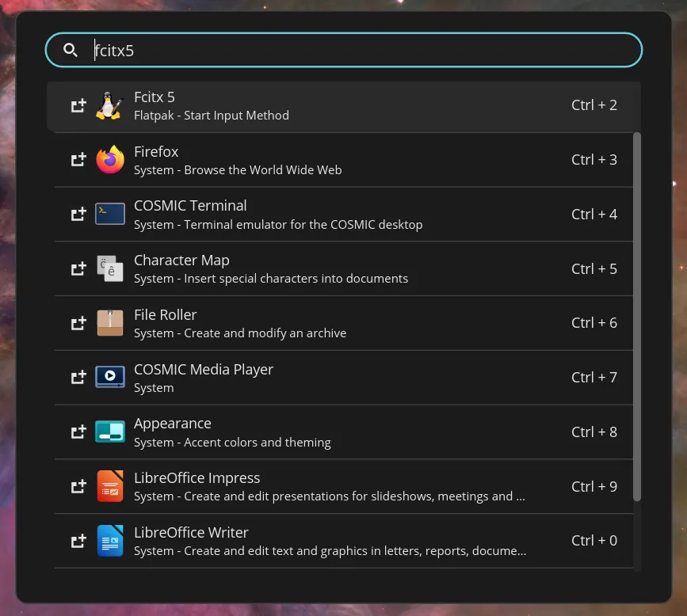
Task: Click the Ctrl + 7 shortcut label
Action: [594, 377]
